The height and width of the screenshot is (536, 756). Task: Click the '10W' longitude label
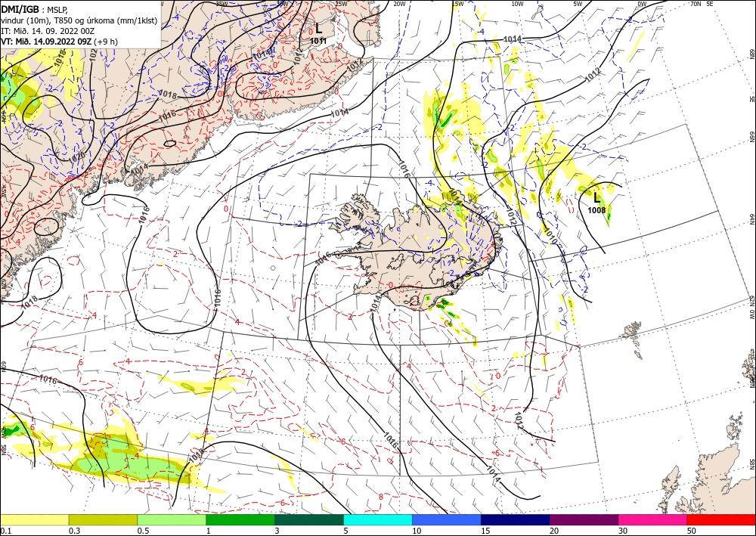pyautogui.click(x=517, y=4)
